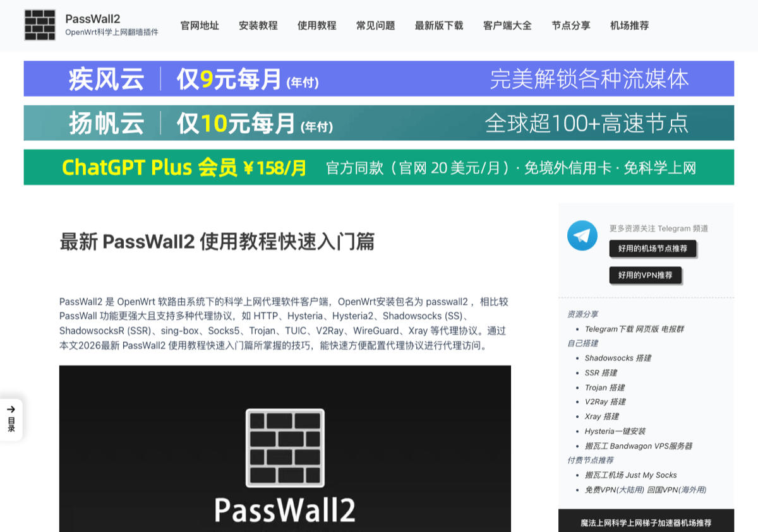This screenshot has width=758, height=532.
Task: Click the 魔法上网科学上网梯子加速器机场推荐 dark banner
Action: 646,521
